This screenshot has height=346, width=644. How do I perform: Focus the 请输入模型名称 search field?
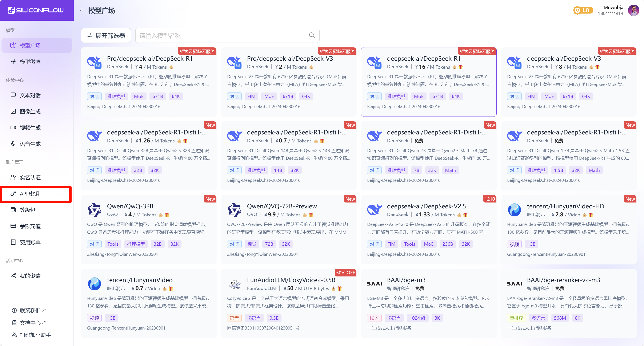click(x=220, y=36)
